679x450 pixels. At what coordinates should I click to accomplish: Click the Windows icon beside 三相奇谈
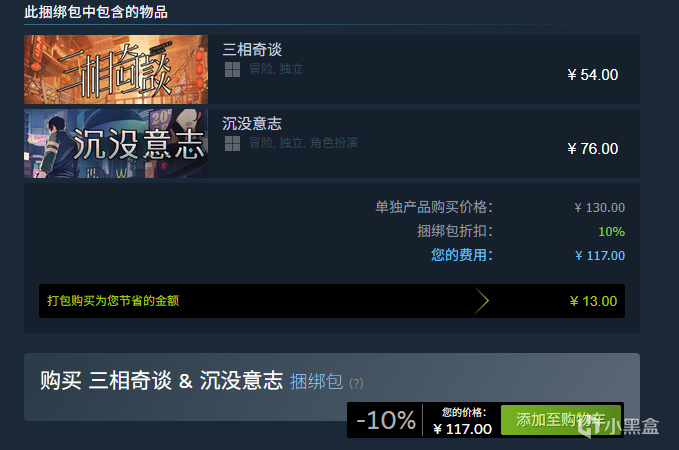tap(232, 69)
